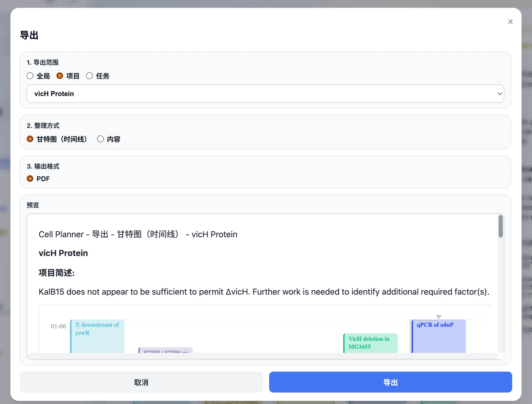Click the gray triangle timeline marker
The width and height of the screenshot is (532, 404).
pos(439,317)
